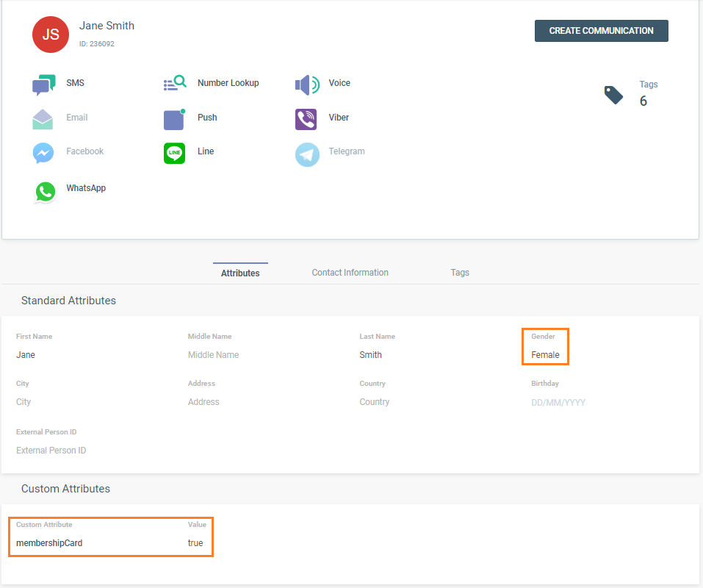Open the Gender dropdown showing Female
Screen dimensions: 703x588
pyautogui.click(x=546, y=355)
